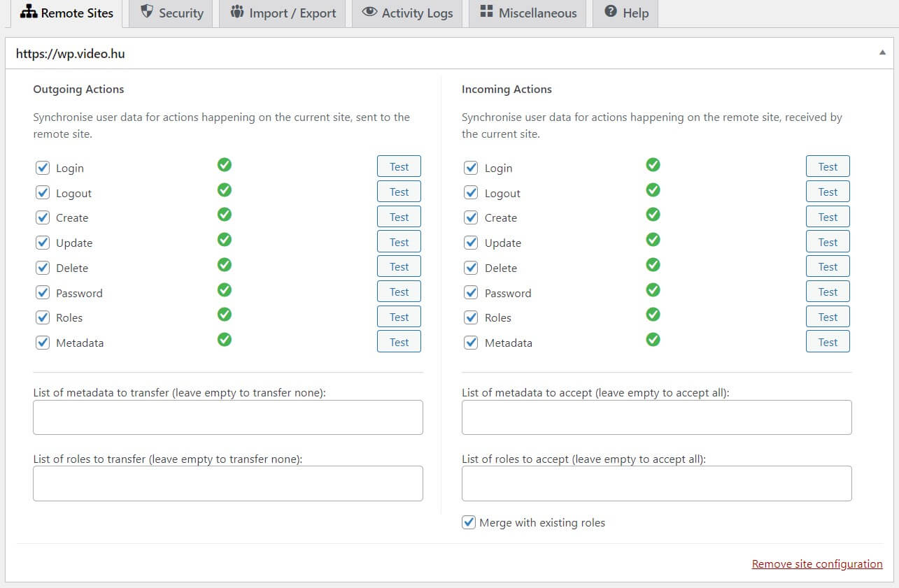Uncheck Merge with existing roles
This screenshot has width=899, height=588.
(x=469, y=522)
